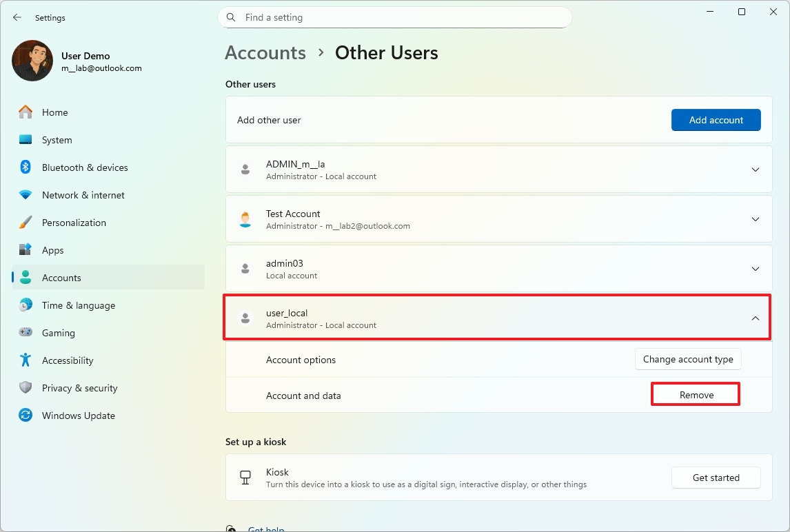The image size is (790, 532).
Task: Open Network & internet wifi icon
Action: (x=26, y=195)
